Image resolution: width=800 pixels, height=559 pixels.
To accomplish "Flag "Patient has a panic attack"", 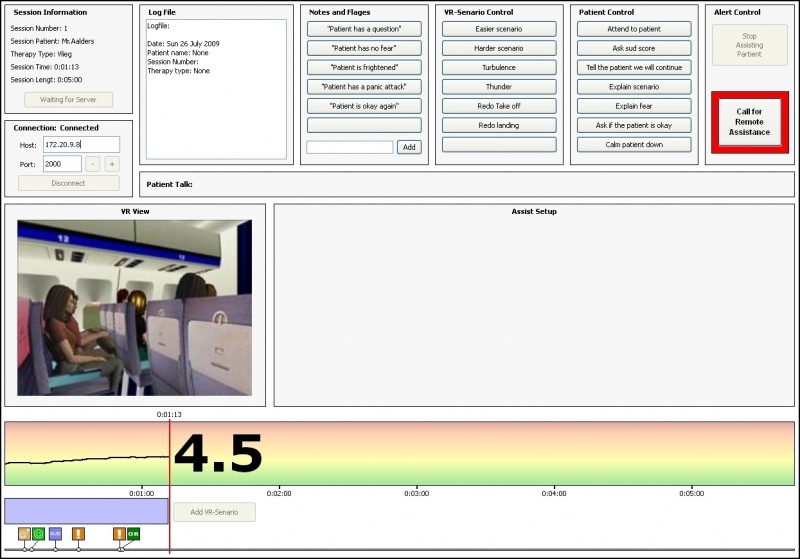I will (364, 87).
